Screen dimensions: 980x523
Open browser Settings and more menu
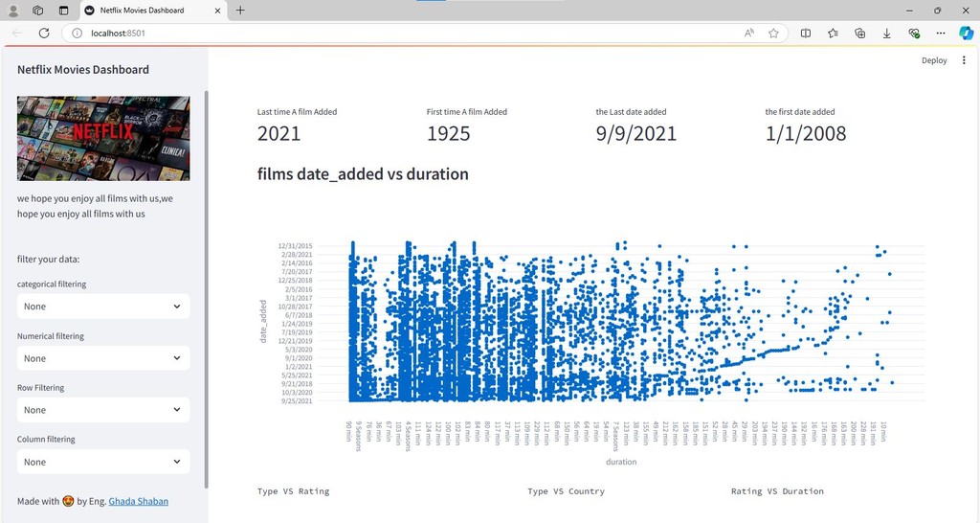(x=941, y=34)
